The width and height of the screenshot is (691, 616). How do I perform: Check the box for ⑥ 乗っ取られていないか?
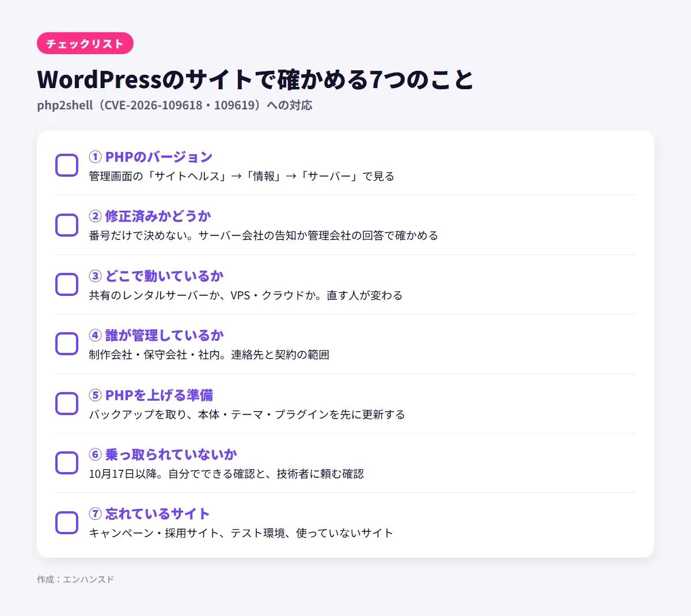pyautogui.click(x=67, y=463)
